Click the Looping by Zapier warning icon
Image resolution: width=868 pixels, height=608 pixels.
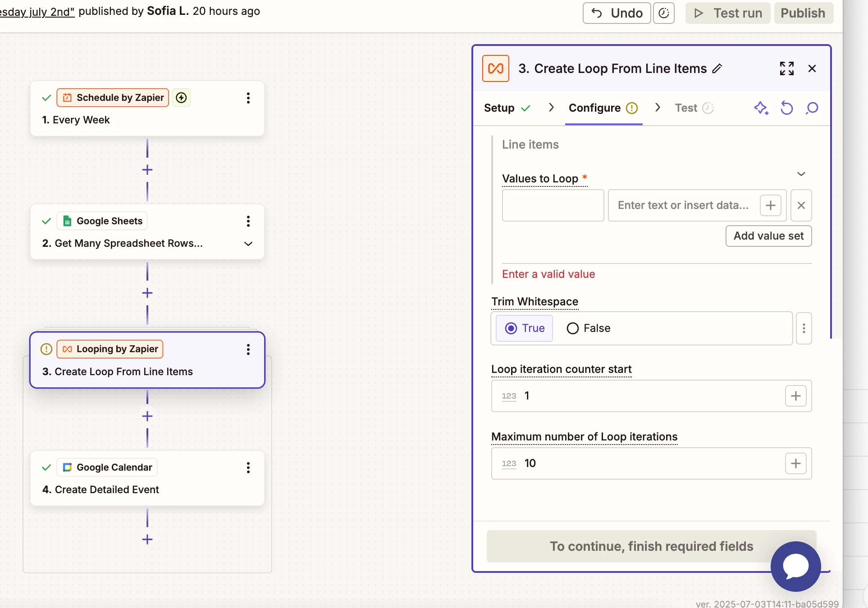(x=46, y=349)
